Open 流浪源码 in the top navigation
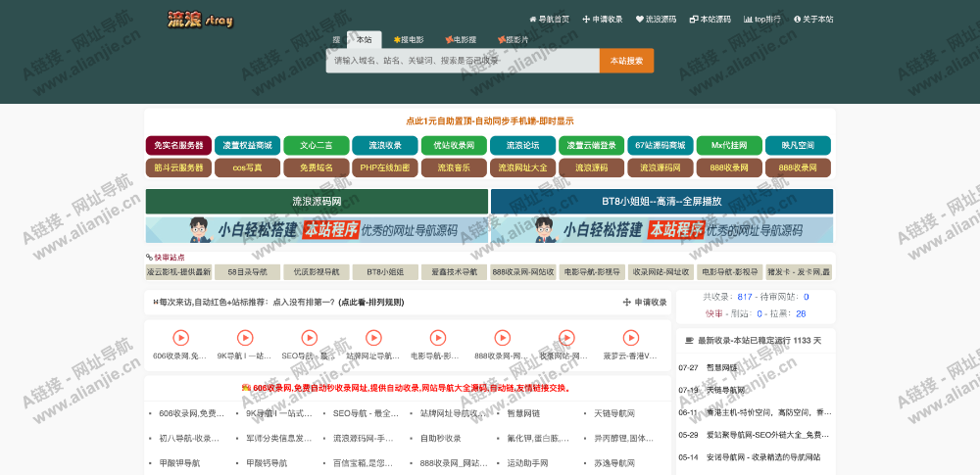Image resolution: width=980 pixels, height=475 pixels. coord(657,20)
